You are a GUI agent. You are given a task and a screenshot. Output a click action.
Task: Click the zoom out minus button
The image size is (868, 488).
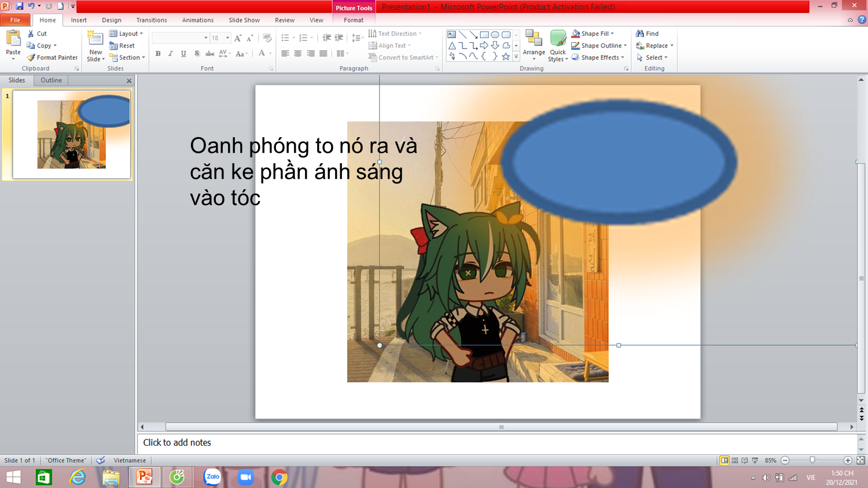click(x=785, y=461)
